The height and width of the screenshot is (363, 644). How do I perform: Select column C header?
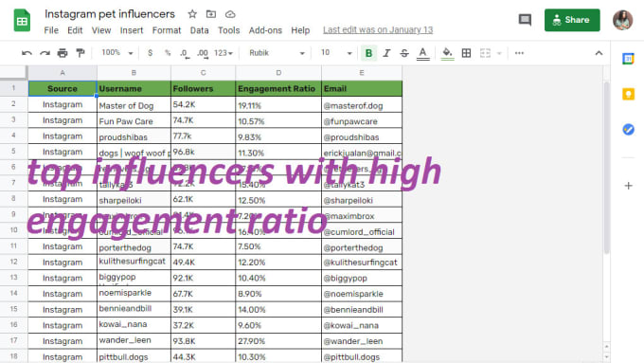203,73
